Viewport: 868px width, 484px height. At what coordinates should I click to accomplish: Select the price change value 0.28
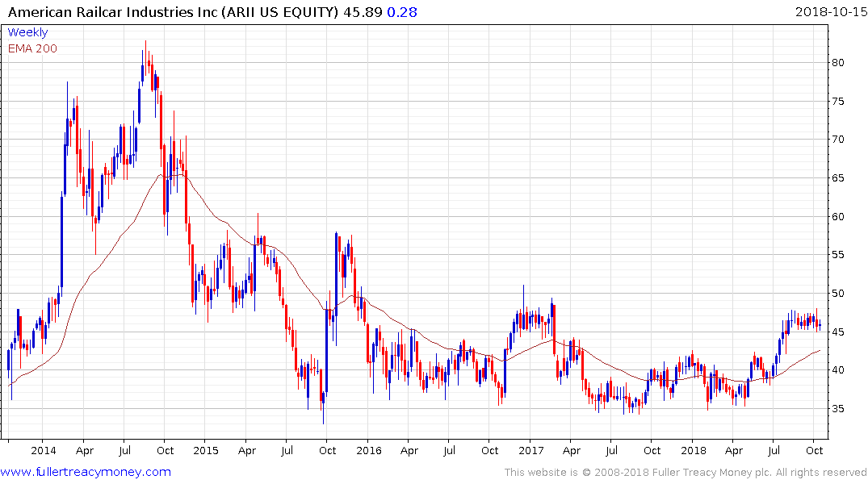coord(402,12)
